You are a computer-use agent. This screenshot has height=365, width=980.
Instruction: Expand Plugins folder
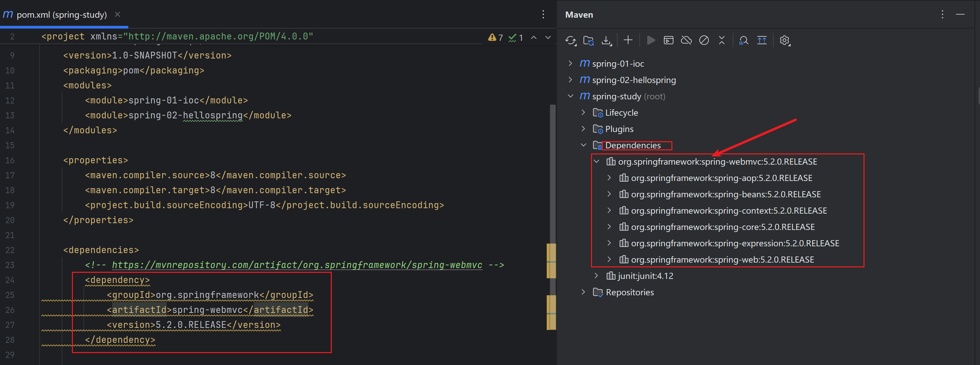[583, 129]
